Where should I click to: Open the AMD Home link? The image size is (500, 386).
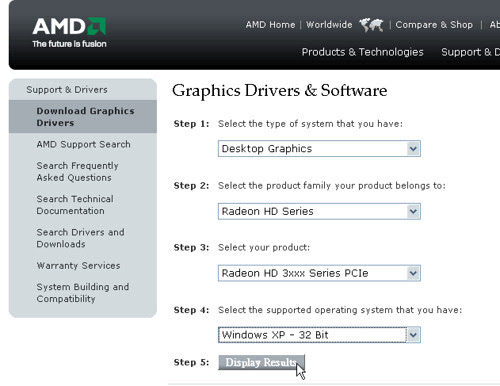[270, 25]
